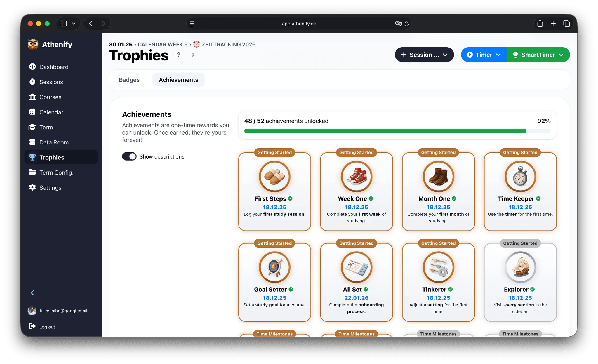Click the Week One sneakers icon

tap(357, 177)
